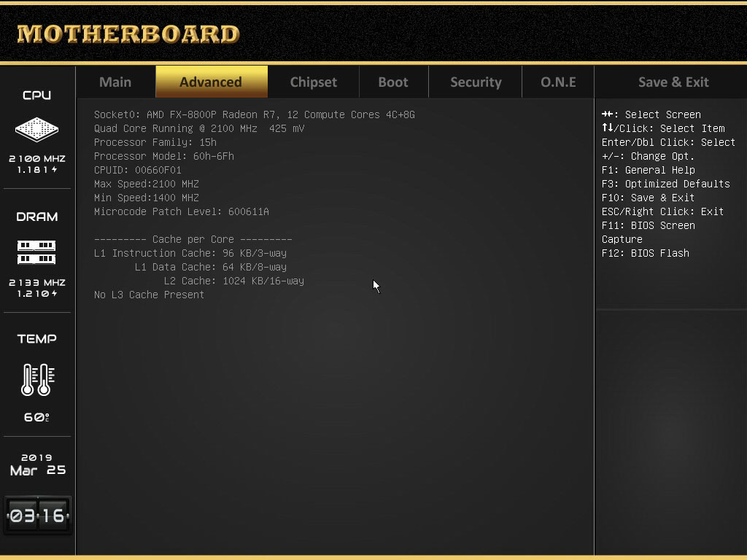The width and height of the screenshot is (747, 560).
Task: Click the DRAM voltage 1.210 readout
Action: 37,293
